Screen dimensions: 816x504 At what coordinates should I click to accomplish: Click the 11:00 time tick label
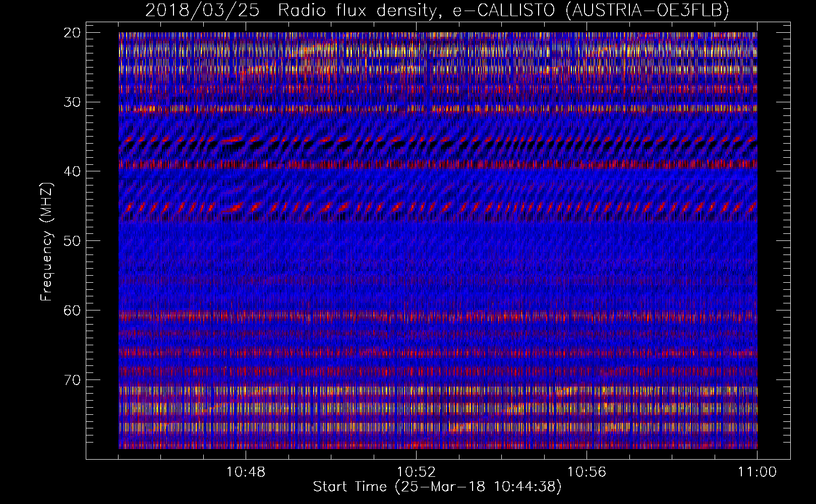pos(757,472)
